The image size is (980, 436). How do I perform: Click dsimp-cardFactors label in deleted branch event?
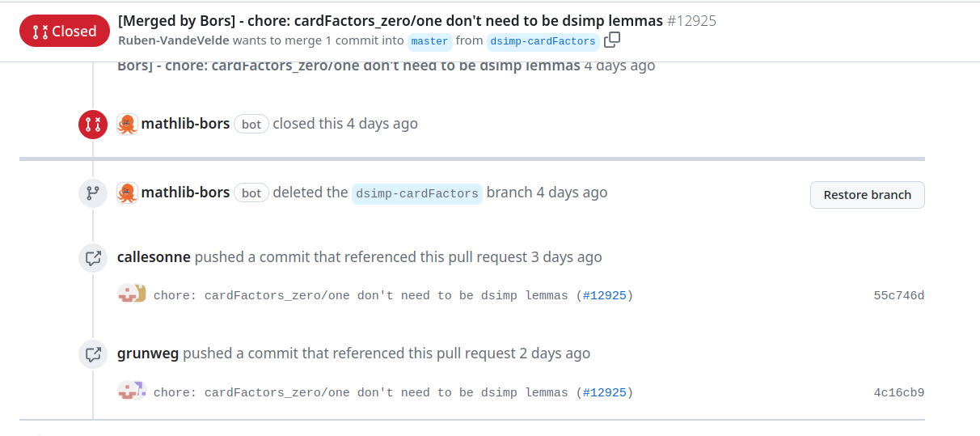point(417,193)
